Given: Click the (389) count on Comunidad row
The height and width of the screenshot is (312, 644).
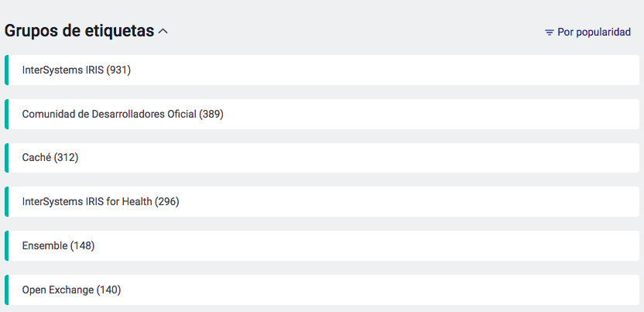Looking at the screenshot, I should tap(211, 114).
